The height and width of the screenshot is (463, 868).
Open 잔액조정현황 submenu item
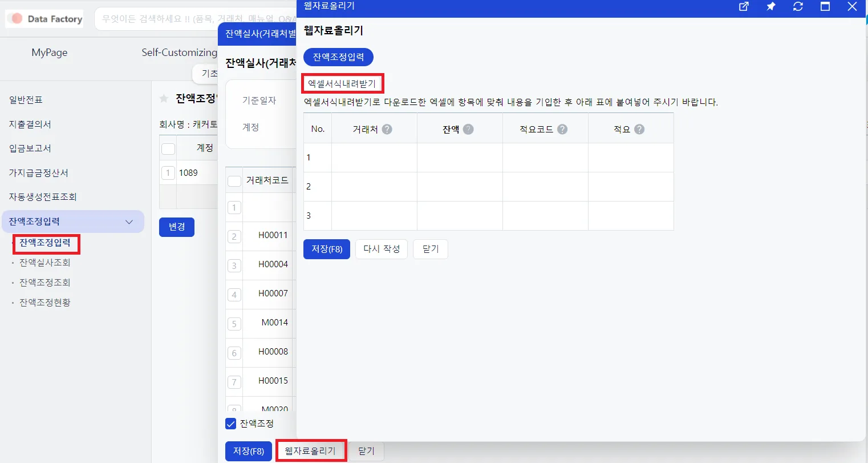click(45, 303)
